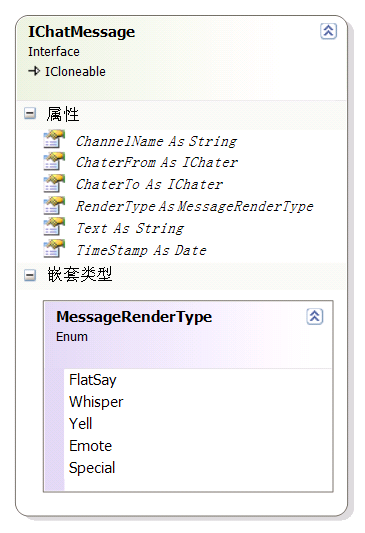Select ChannelName As String property
The height and width of the screenshot is (533, 365).
click(156, 141)
